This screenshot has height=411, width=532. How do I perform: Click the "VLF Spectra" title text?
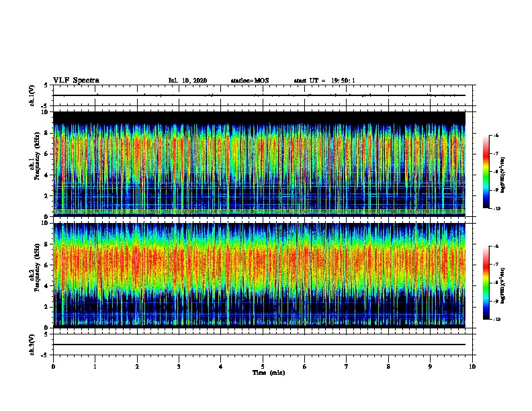pos(76,81)
